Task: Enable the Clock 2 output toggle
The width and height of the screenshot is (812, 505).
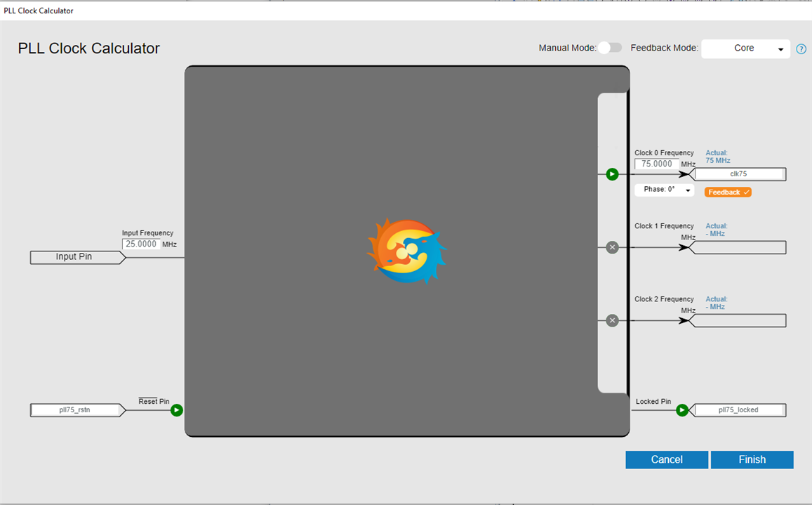Action: pos(612,320)
